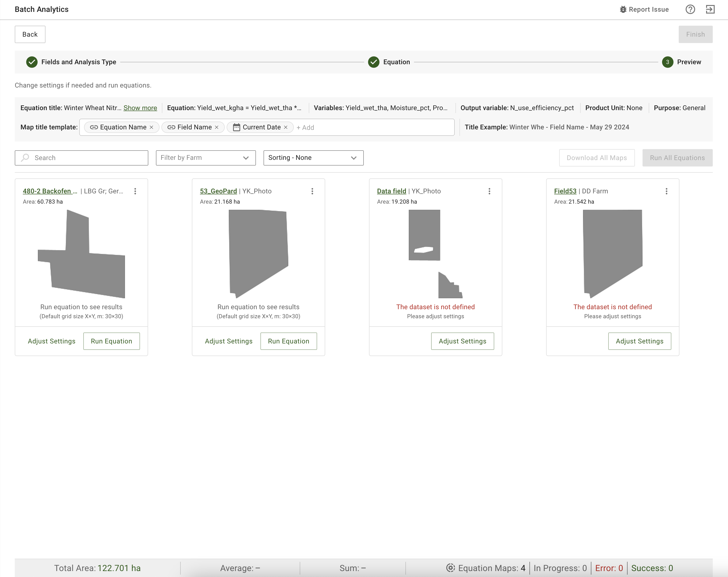Screen dimensions: 728x577
Task: Go to Fields and Analysis Type step
Action: point(78,62)
